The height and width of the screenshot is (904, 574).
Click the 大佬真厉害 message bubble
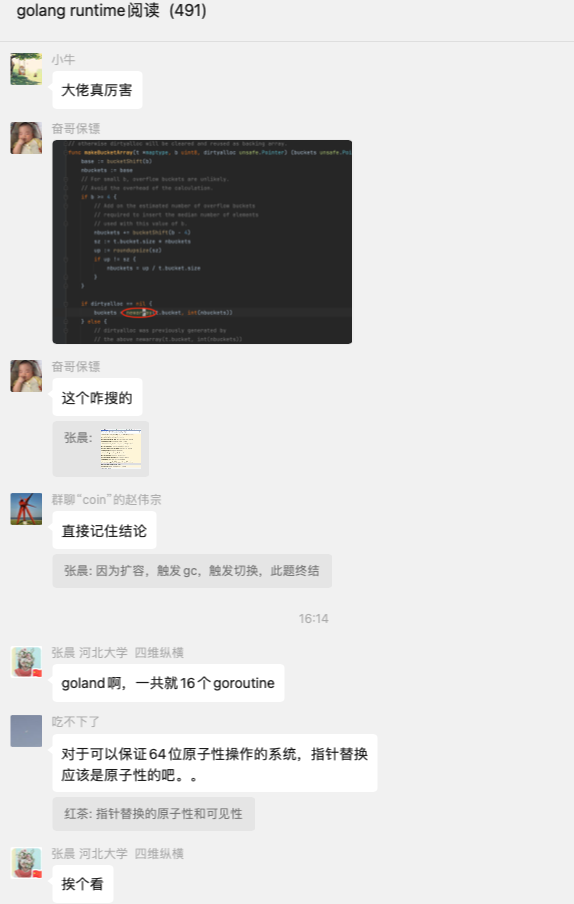point(97,90)
